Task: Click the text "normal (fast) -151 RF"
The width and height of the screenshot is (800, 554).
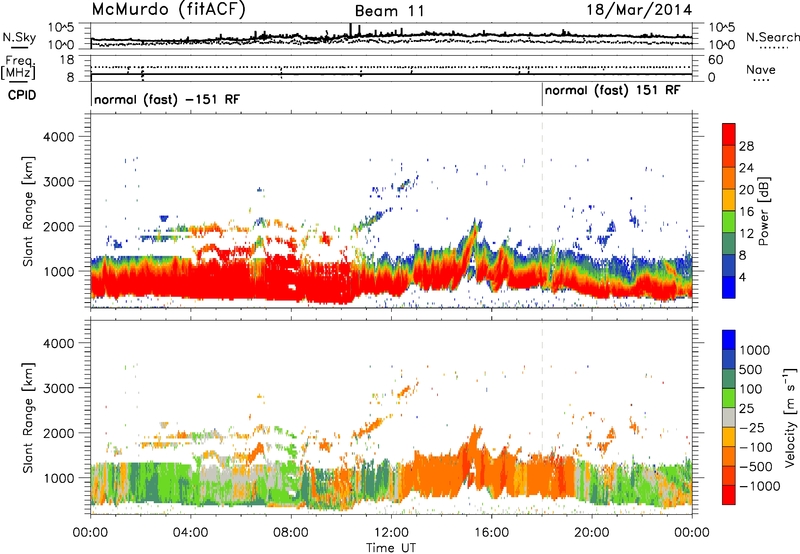Action: pos(167,99)
